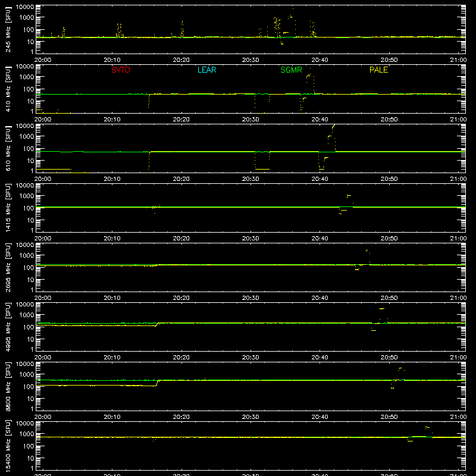The width and height of the screenshot is (476, 476).
Task: Select the 410 MHz [SFU] axis label
Action: point(8,89)
